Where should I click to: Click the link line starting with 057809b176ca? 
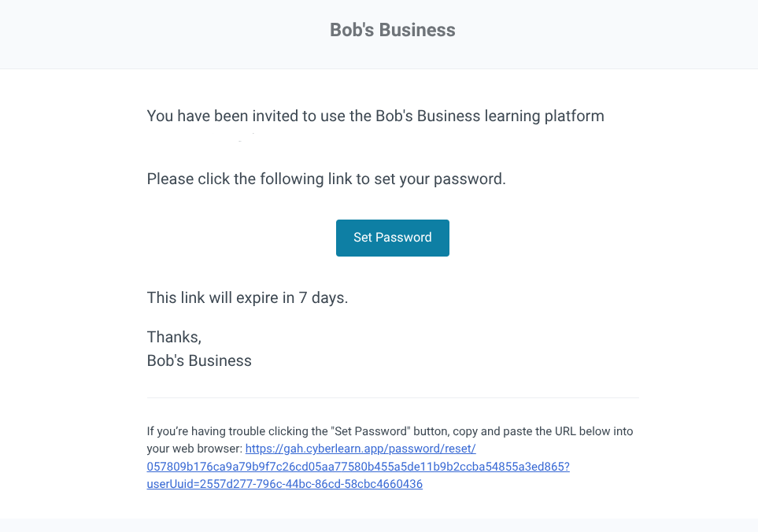click(x=358, y=466)
